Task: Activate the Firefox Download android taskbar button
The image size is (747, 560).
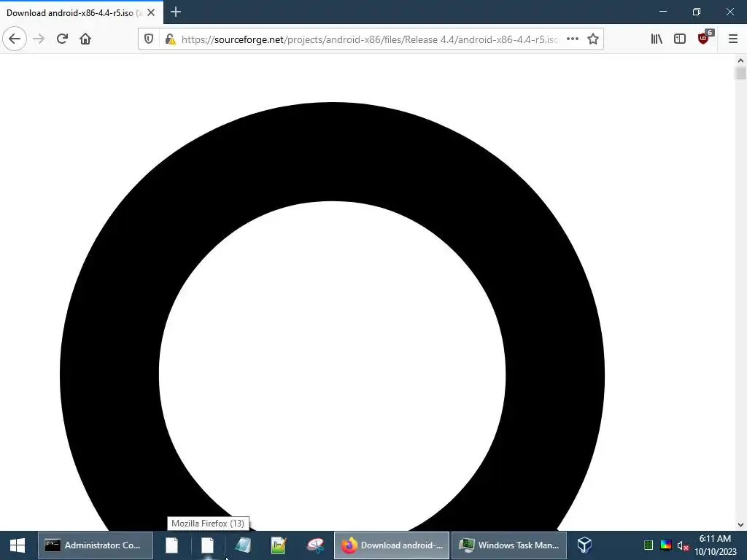Action: coord(392,545)
